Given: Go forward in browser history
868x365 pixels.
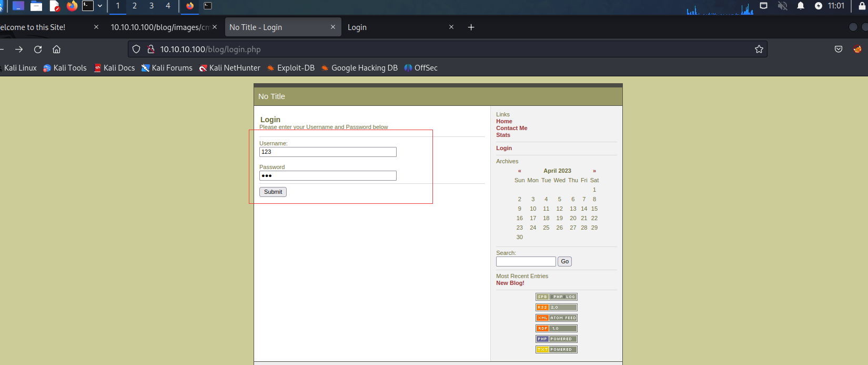Looking at the screenshot, I should (19, 49).
